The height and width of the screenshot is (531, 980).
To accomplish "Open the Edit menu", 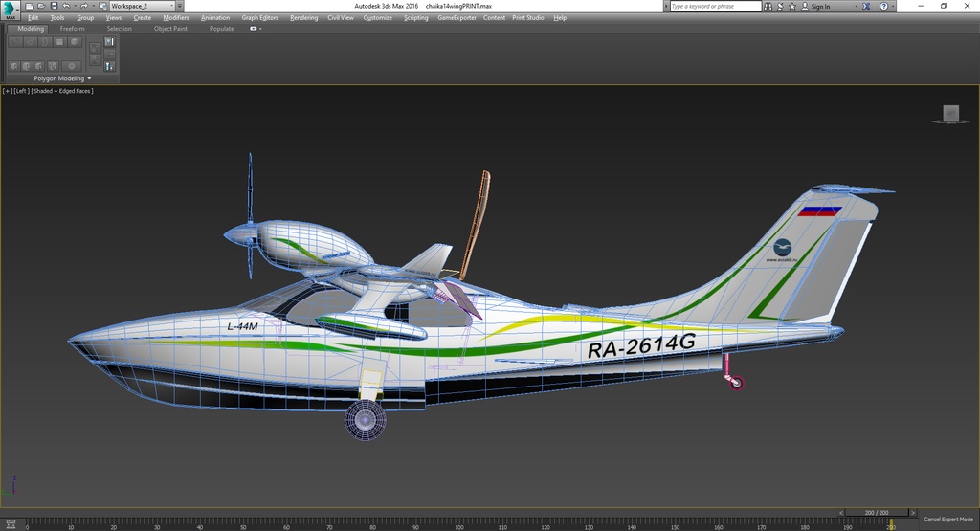I will point(33,18).
